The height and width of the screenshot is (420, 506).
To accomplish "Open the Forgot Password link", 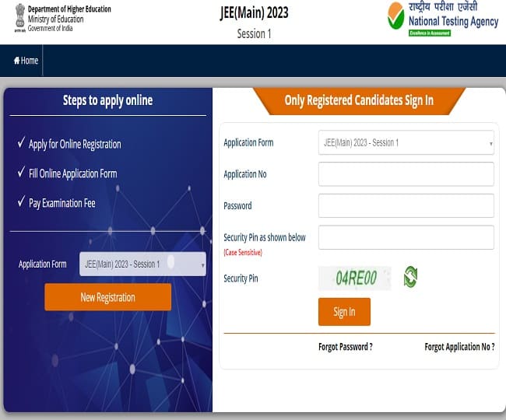I will [x=346, y=347].
